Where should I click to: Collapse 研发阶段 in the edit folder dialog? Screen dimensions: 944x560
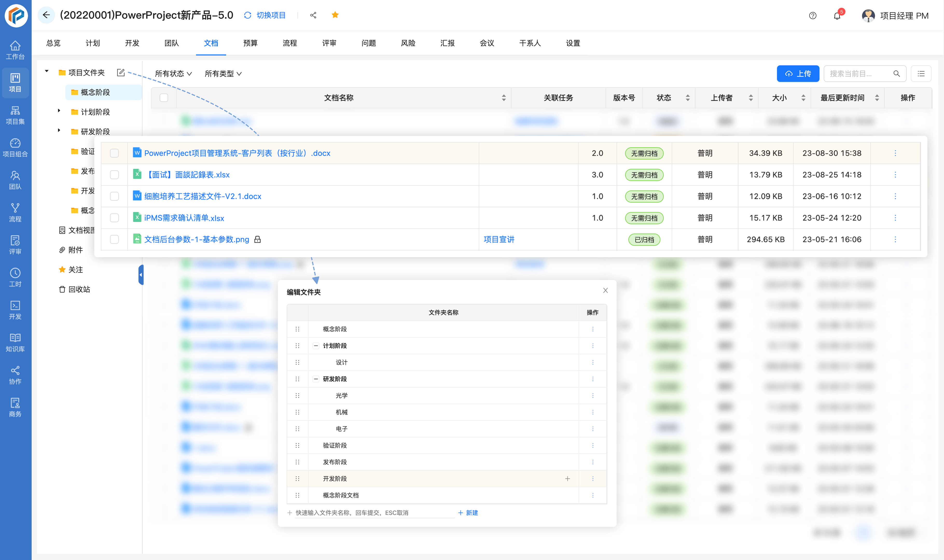(x=316, y=379)
